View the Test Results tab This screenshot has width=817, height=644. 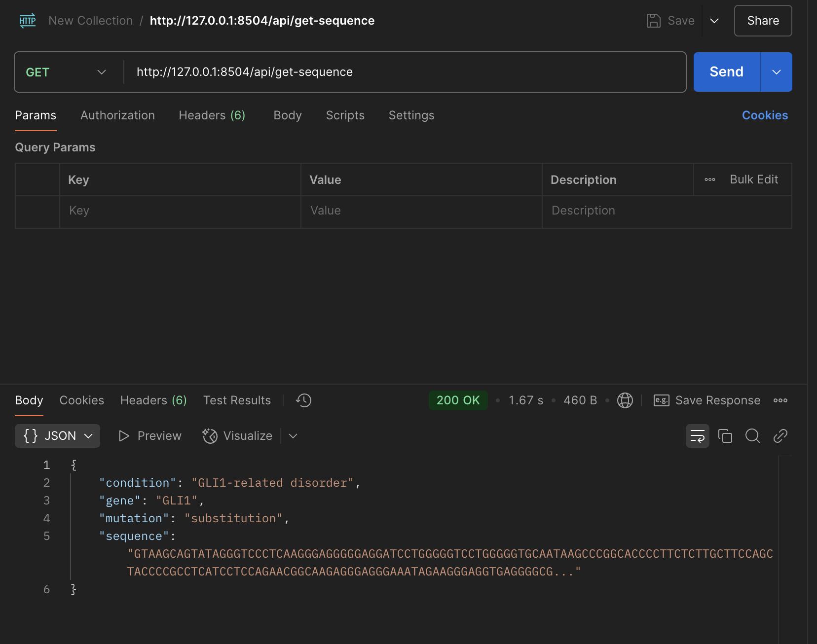pos(237,400)
